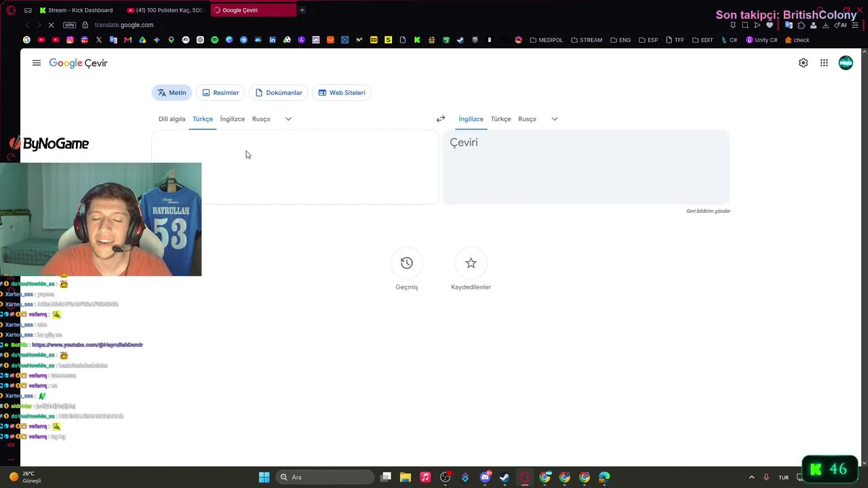This screenshot has height=488, width=868.
Task: Open the Telegram bookmark
Action: pos(243,40)
